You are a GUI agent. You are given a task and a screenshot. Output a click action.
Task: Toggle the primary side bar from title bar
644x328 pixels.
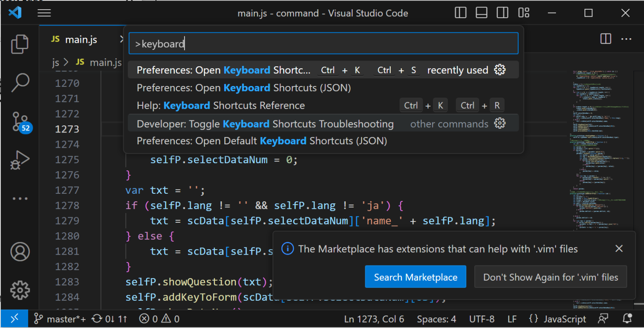460,13
